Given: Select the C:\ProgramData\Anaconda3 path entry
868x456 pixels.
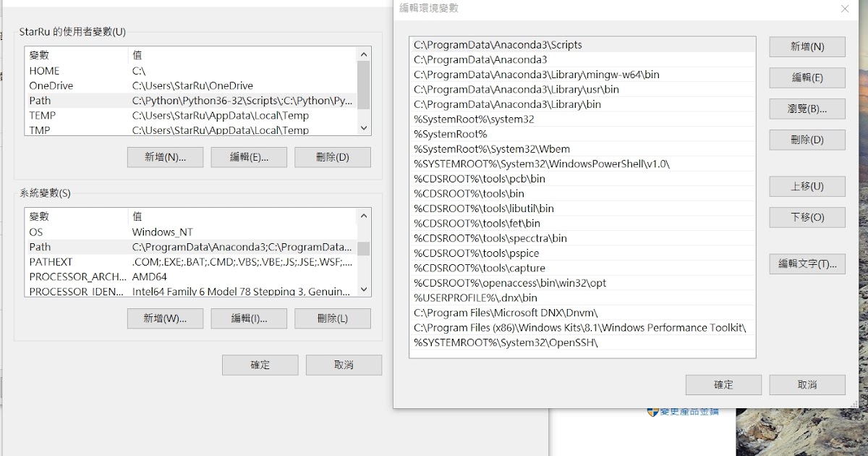Looking at the screenshot, I should click(582, 59).
